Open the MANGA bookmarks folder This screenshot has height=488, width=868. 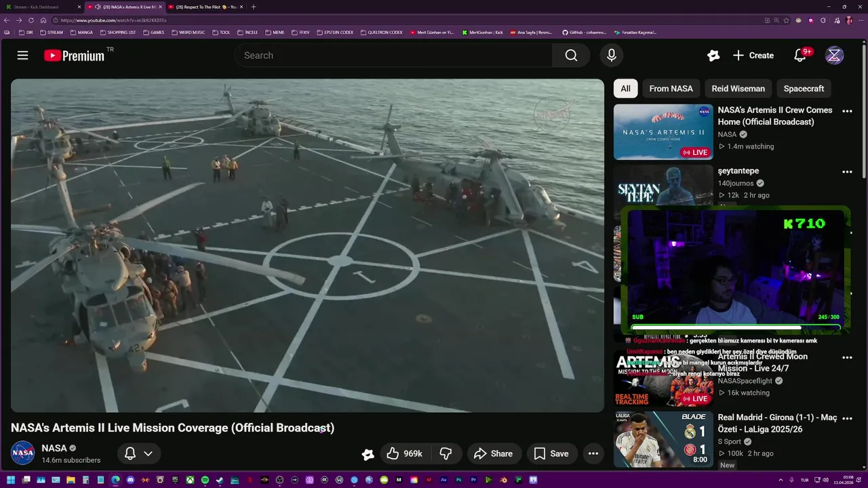(81, 33)
